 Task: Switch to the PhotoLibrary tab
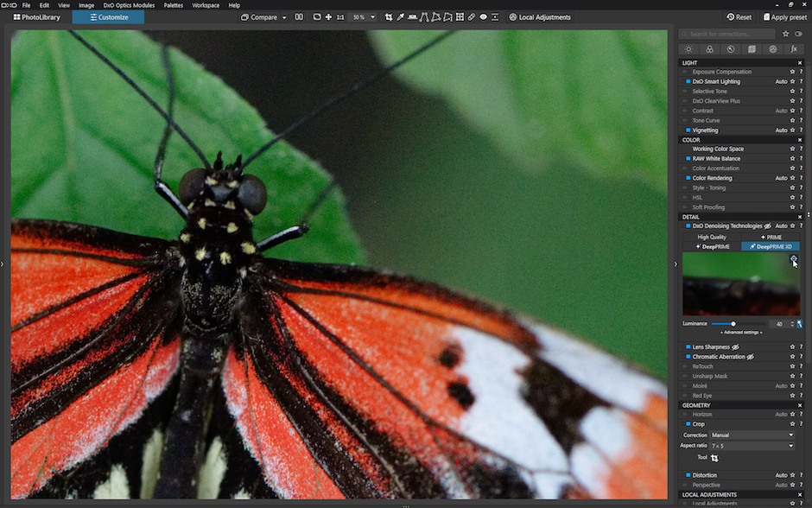37,17
